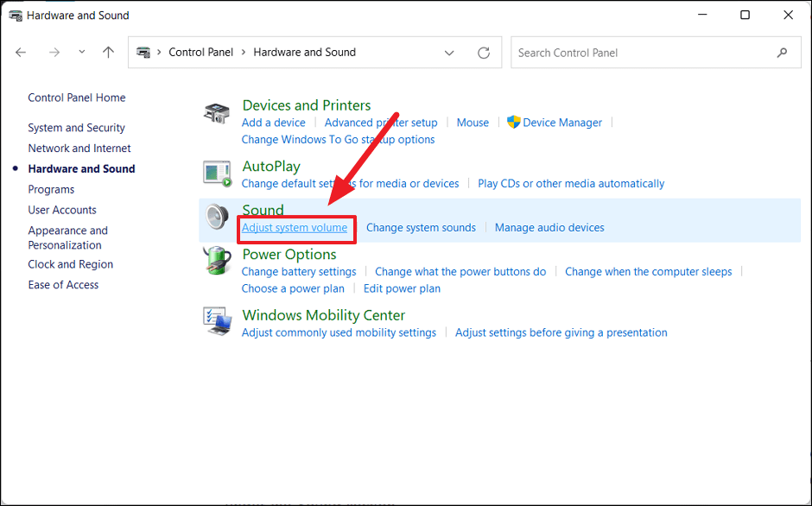Open Ease of Access category
Viewport: 812px width, 506px height.
pyautogui.click(x=63, y=285)
